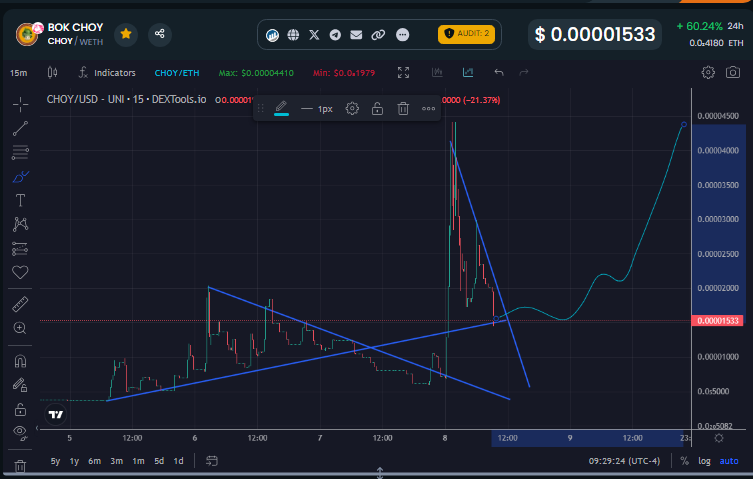
Task: Favorite BOK CHOY with the star icon
Action: coord(126,34)
